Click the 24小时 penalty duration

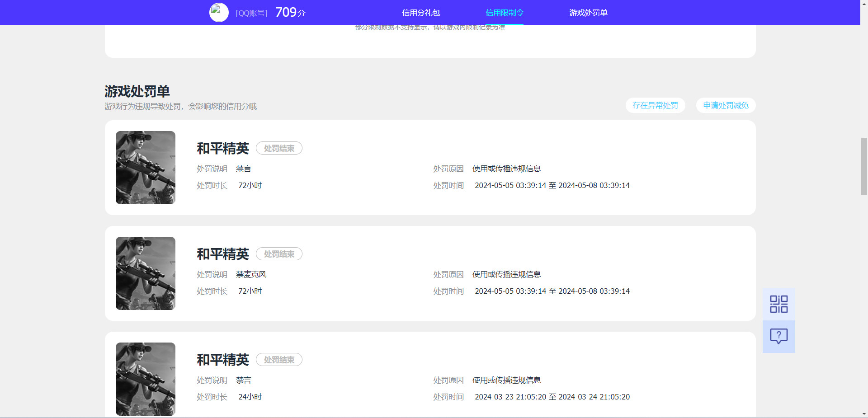click(x=250, y=397)
